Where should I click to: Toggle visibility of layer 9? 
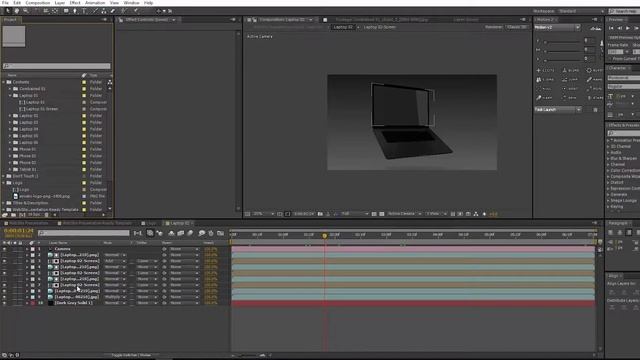pos(4,297)
